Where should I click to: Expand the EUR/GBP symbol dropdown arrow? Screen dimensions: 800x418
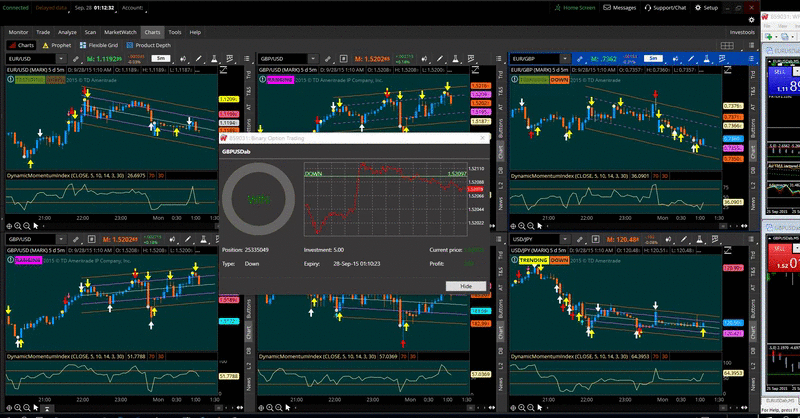tap(565, 59)
